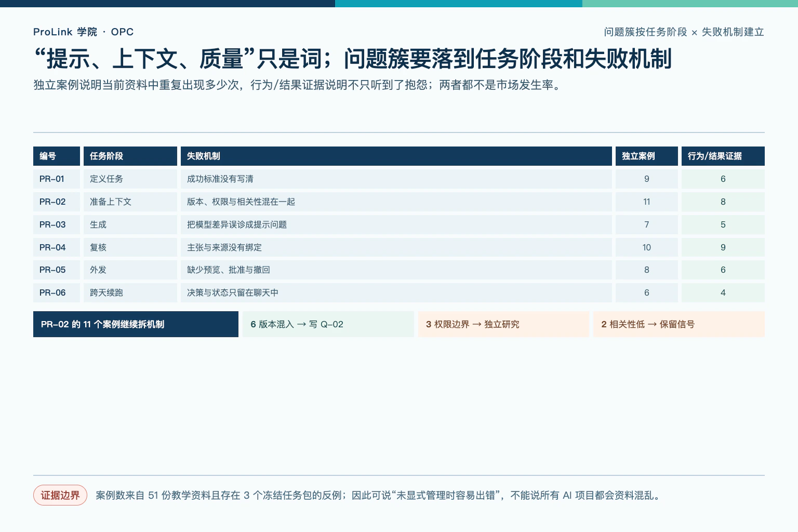The height and width of the screenshot is (532, 798).
Task: Select the subtitle starting with 独立案例说明
Action: (x=298, y=85)
